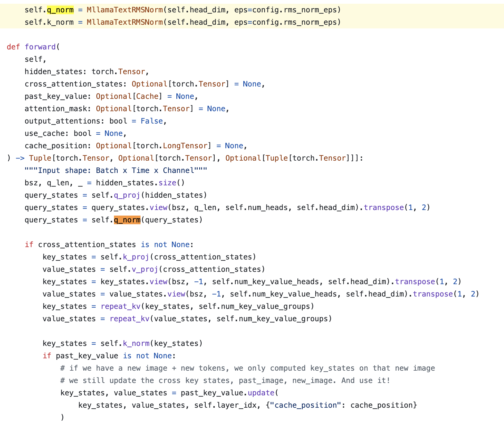Click the update method on past_key_value
The image size is (504, 425).
tap(261, 393)
